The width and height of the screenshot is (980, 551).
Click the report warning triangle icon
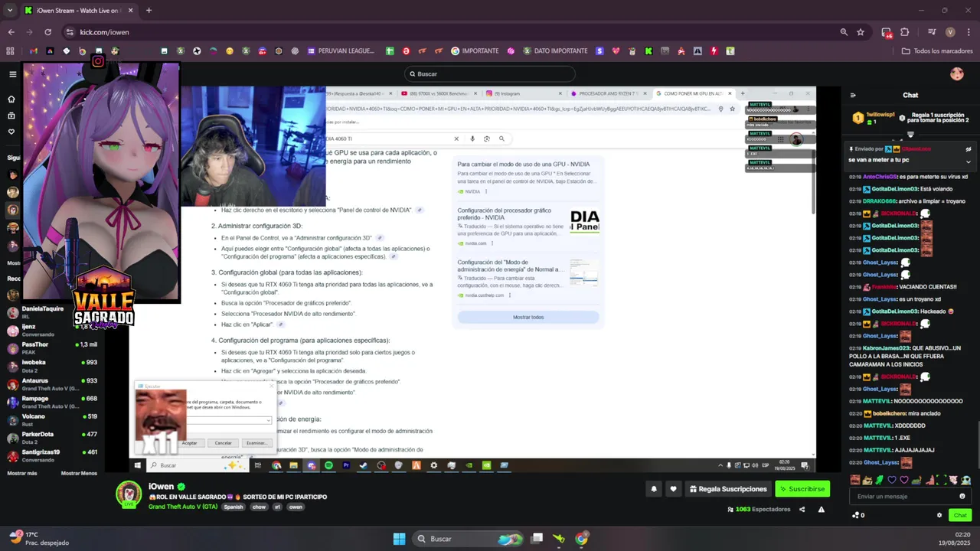(x=821, y=509)
